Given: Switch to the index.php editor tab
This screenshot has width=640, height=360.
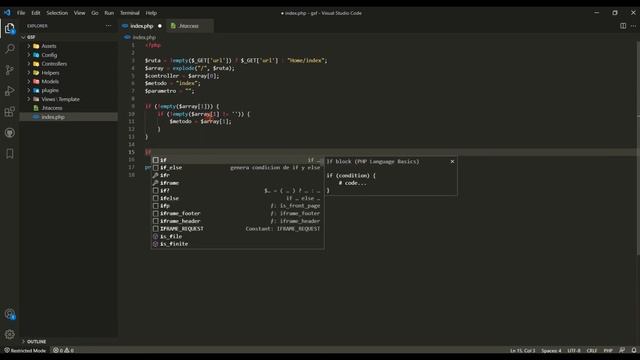Looking at the screenshot, I should point(142,26).
